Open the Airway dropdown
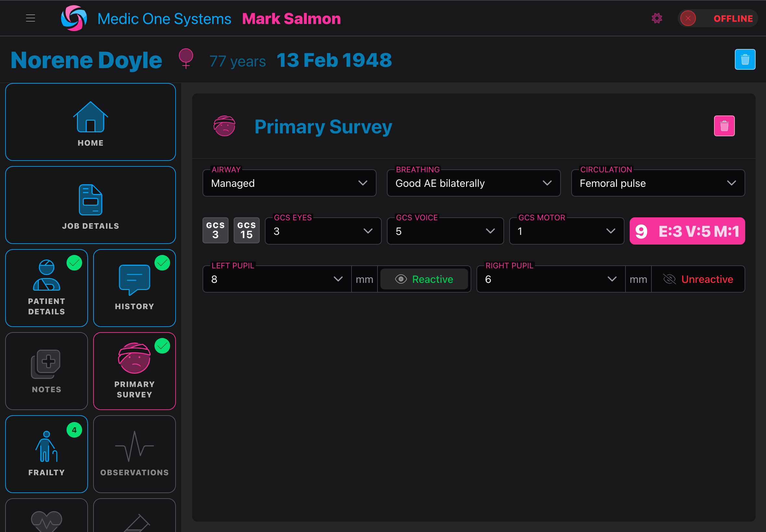 289,183
